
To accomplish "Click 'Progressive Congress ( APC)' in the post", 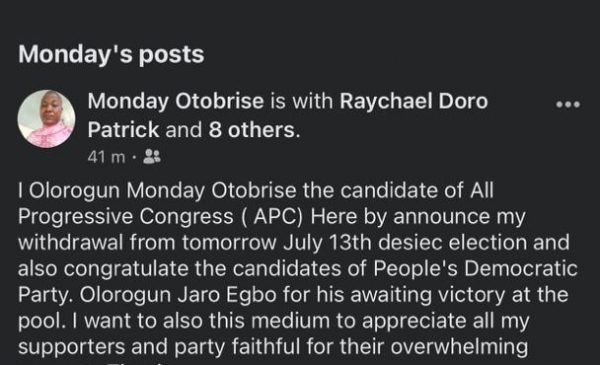I will (x=160, y=217).
